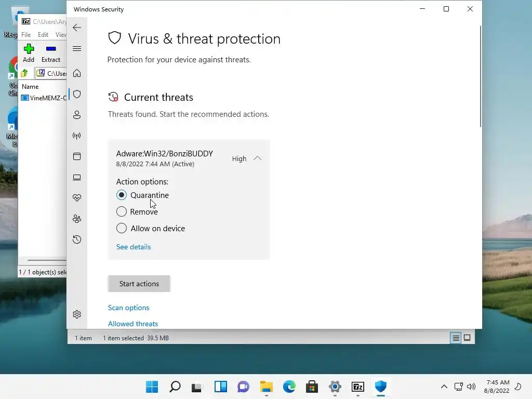Screen dimensions: 532x399
Task: Open Widgets from taskbar
Action: (x=220, y=387)
